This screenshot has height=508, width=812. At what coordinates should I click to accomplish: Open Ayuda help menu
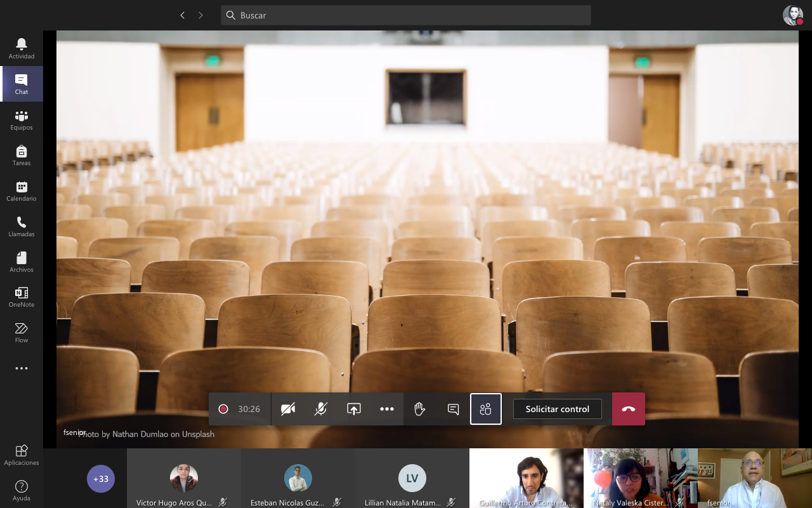[22, 490]
